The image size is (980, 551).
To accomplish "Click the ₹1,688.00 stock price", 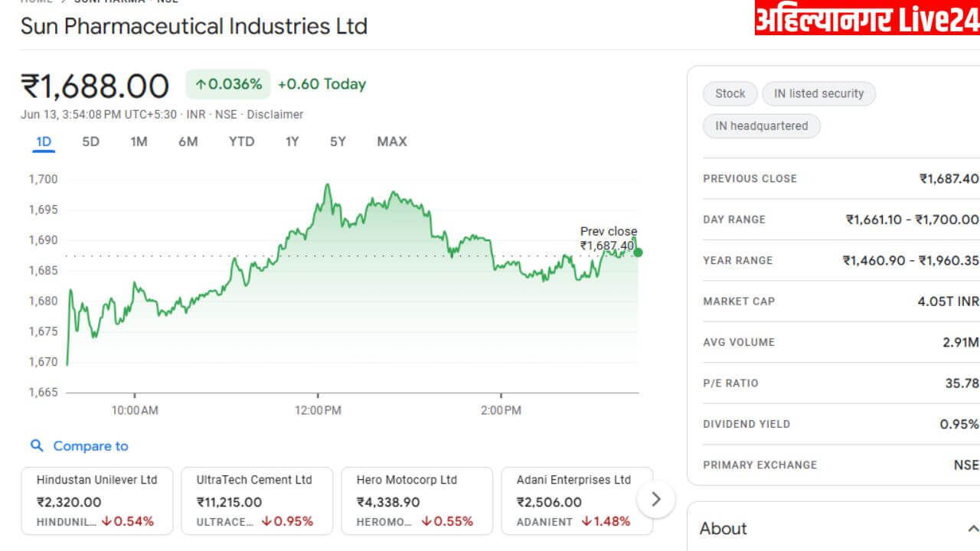I will point(95,86).
